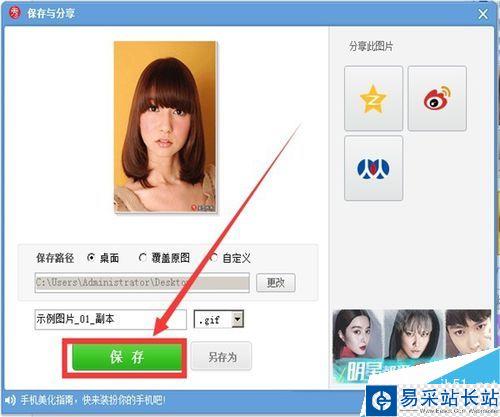Share the picture to Qzone star icon
This screenshot has width=500, height=417.
[x=373, y=98]
